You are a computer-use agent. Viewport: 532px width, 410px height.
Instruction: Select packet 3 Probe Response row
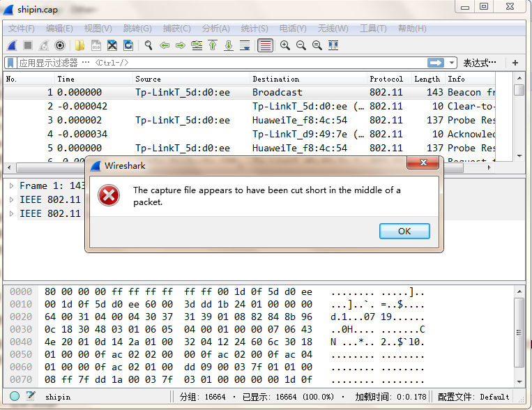[250, 120]
